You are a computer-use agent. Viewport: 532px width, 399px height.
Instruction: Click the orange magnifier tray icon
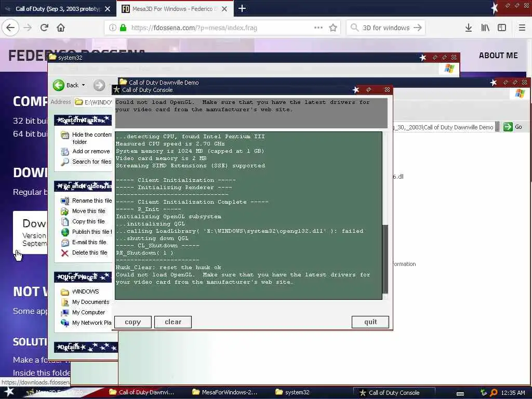point(494,393)
